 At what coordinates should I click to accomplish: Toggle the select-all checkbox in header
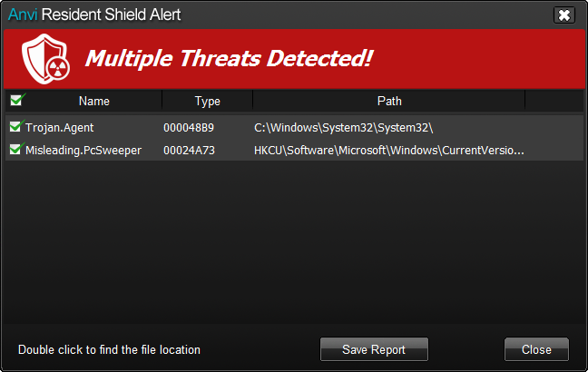coord(17,100)
